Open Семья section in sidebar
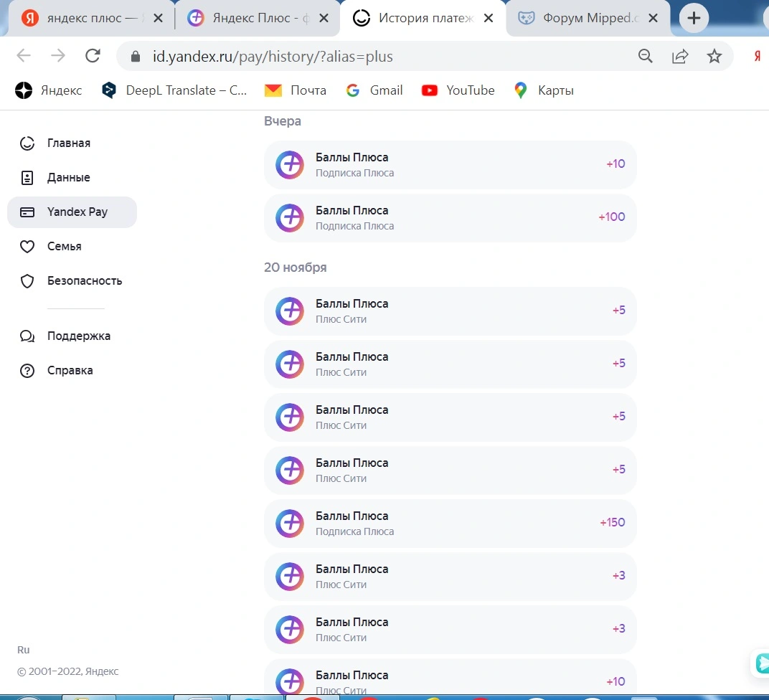This screenshot has height=700, width=769. (72, 246)
